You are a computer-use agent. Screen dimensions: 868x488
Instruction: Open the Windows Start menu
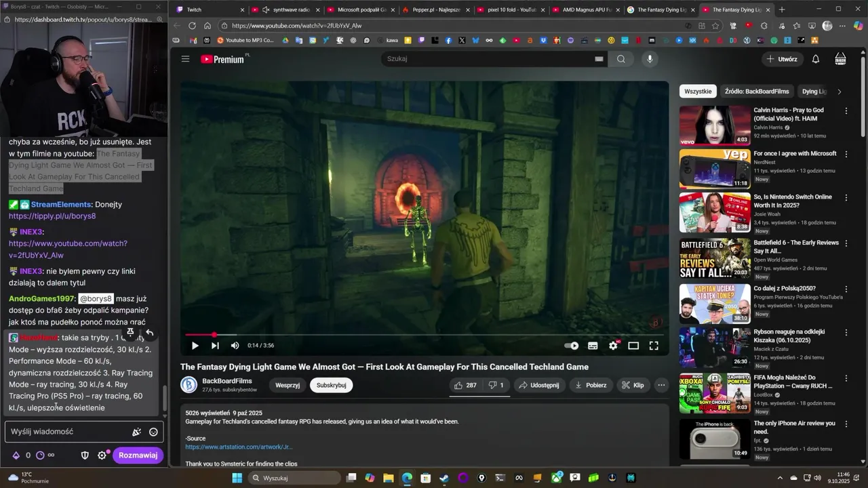(237, 478)
